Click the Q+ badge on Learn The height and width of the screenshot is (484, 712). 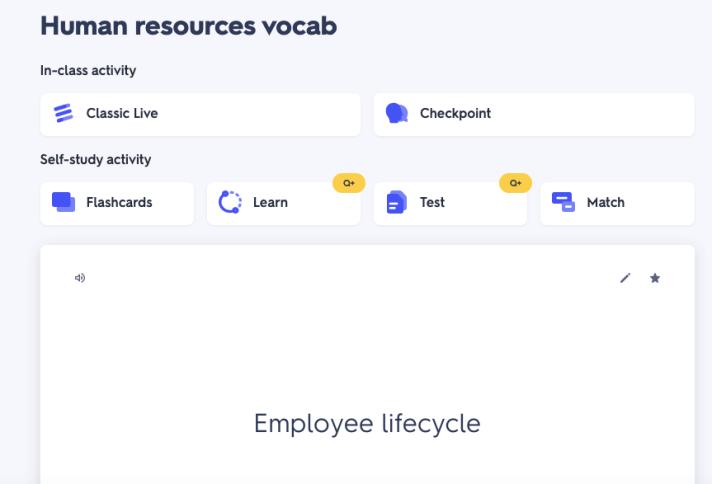point(349,183)
